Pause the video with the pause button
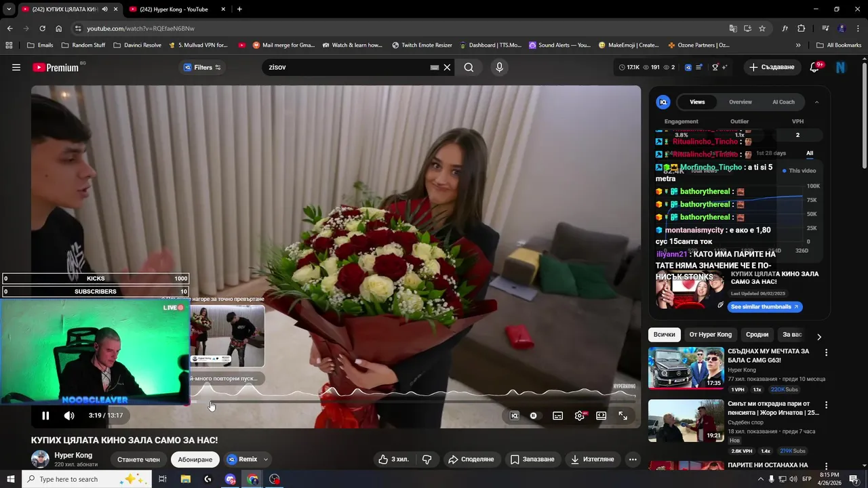868x488 pixels. (45, 415)
